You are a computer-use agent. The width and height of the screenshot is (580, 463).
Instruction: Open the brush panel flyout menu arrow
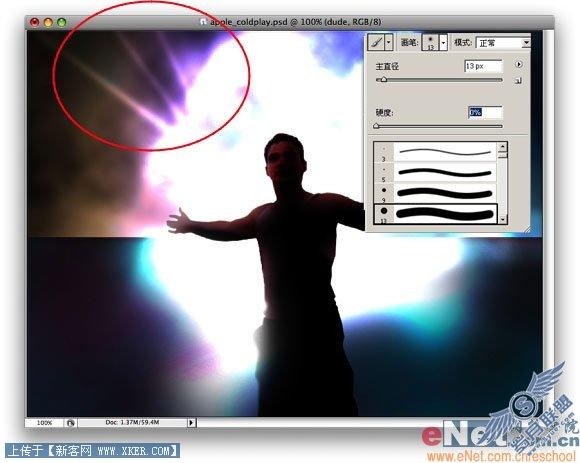point(519,64)
